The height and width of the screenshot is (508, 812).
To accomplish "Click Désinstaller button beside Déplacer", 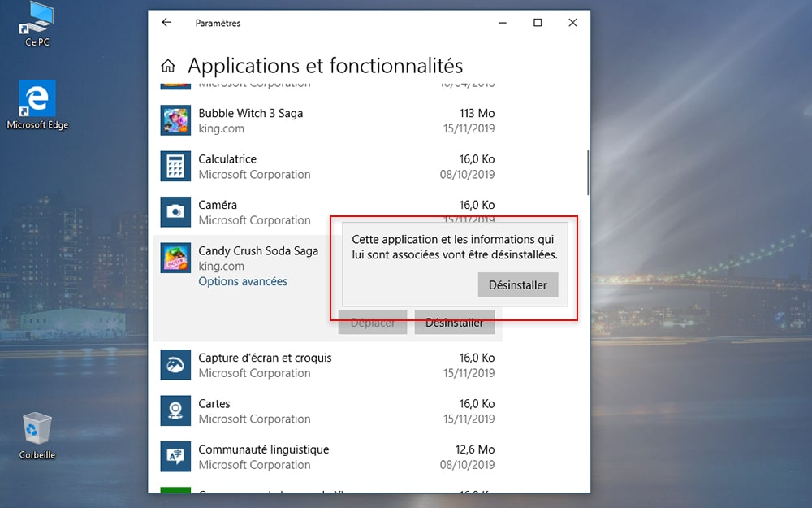I will tap(455, 323).
